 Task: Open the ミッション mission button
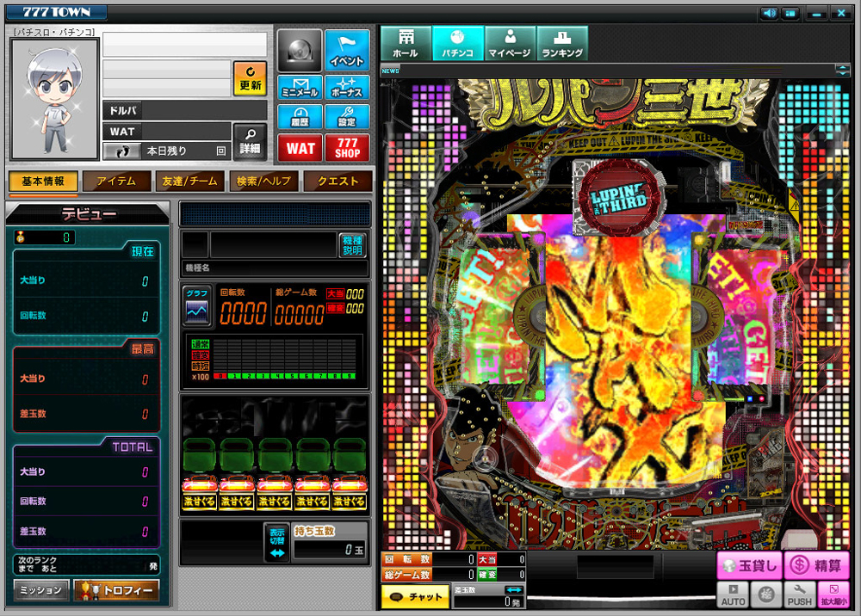tap(41, 590)
